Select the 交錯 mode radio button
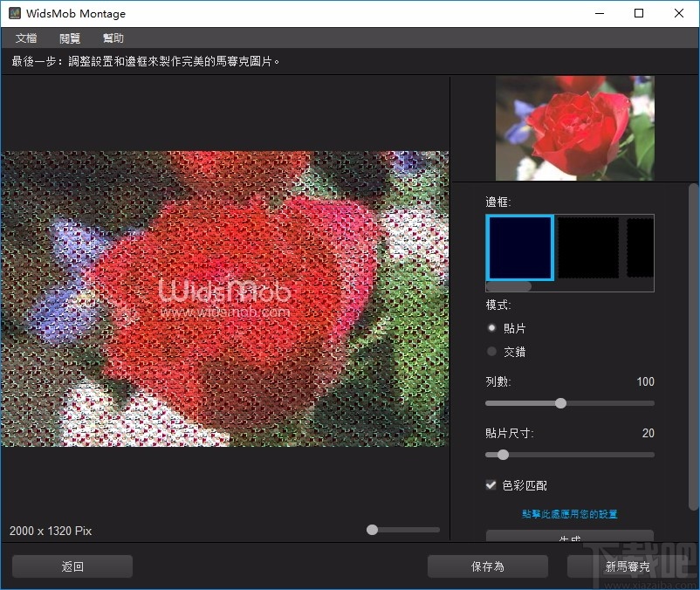This screenshot has height=590, width=700. (x=492, y=351)
